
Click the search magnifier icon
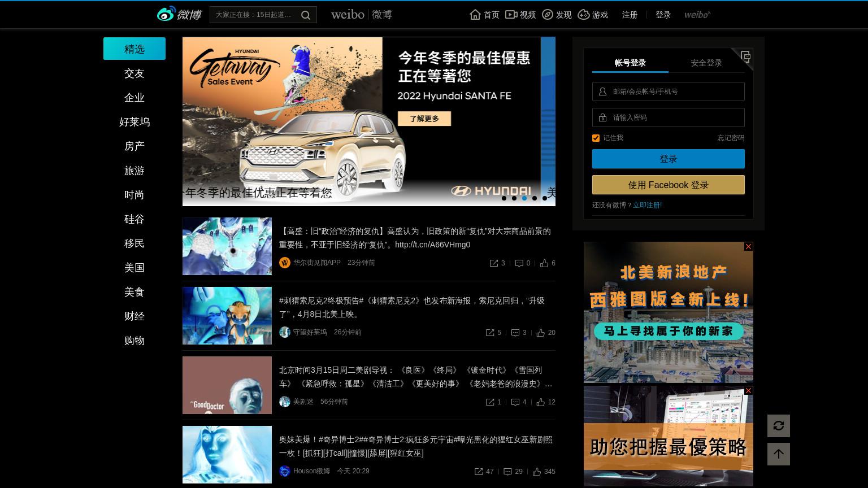pyautogui.click(x=306, y=15)
